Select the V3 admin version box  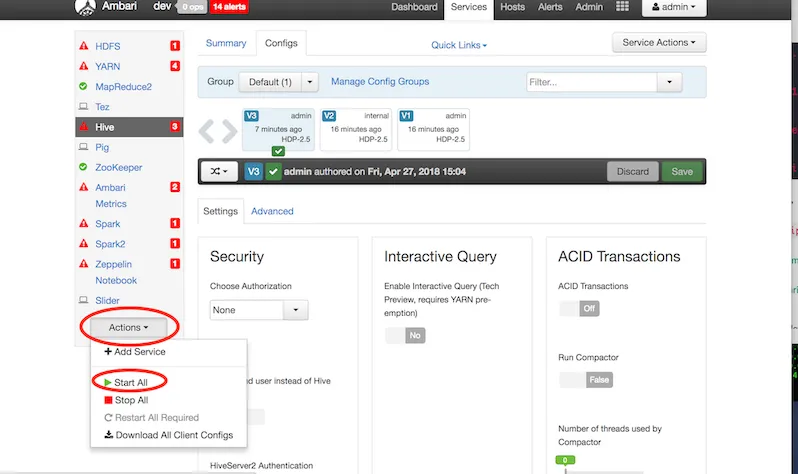pos(278,129)
